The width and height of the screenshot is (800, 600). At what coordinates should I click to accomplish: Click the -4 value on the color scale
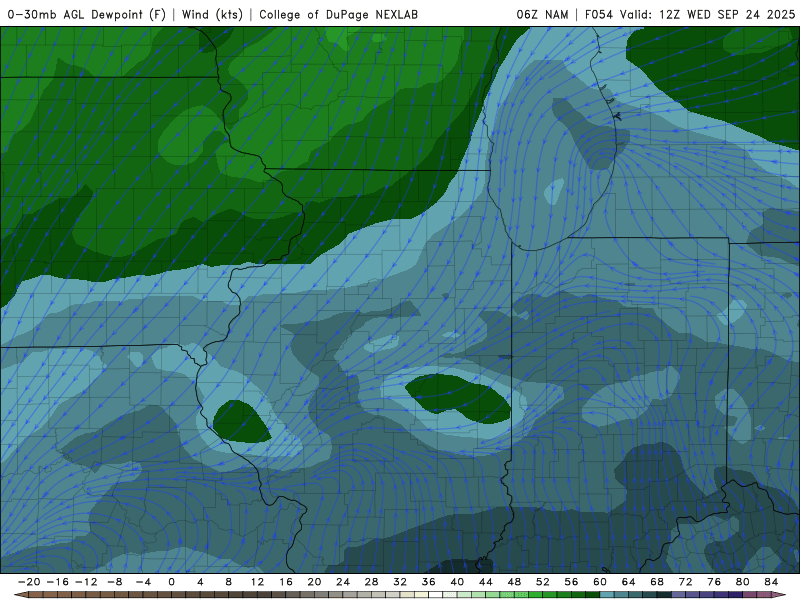143,582
